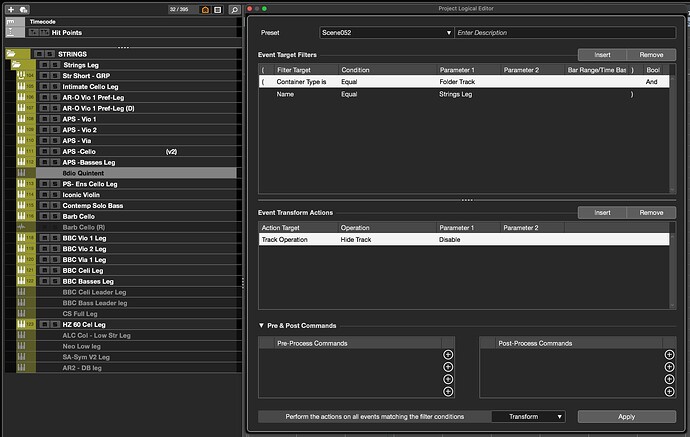
Task: Click the Operation column header
Action: pyautogui.click(x=387, y=228)
